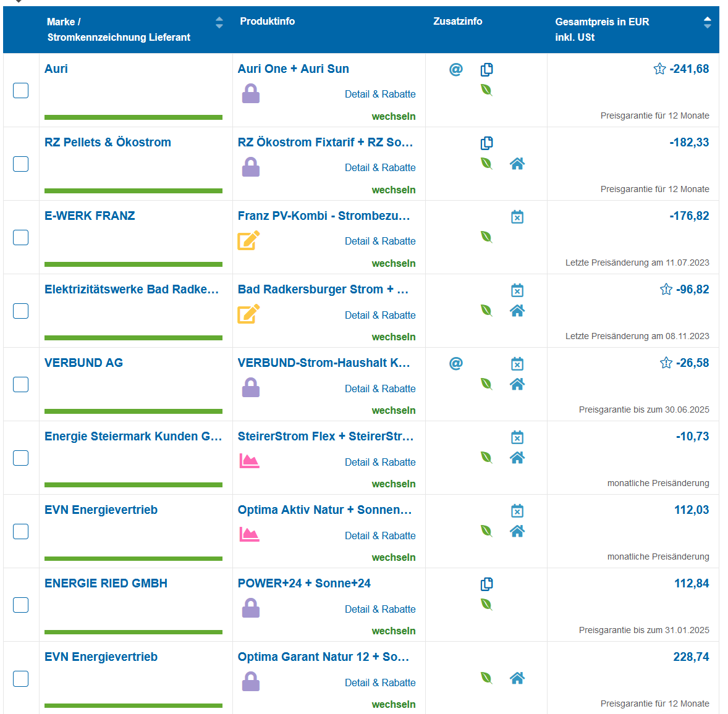The width and height of the screenshot is (728, 714).
Task: Click the @ icon in VERBUND AG row
Action: click(456, 363)
